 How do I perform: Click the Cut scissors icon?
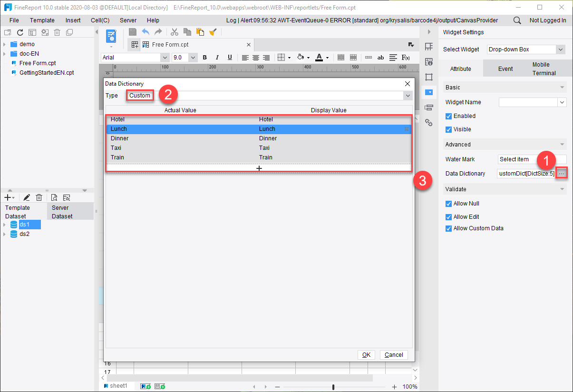coord(175,32)
